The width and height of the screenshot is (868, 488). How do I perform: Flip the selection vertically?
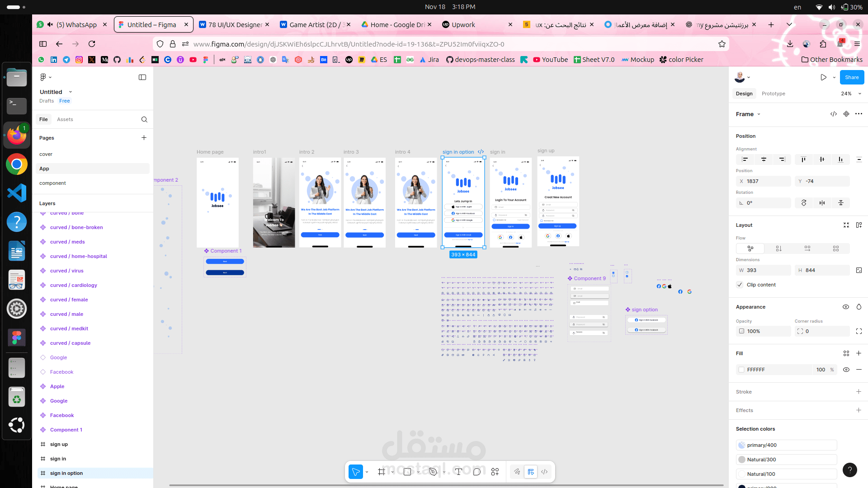point(841,203)
